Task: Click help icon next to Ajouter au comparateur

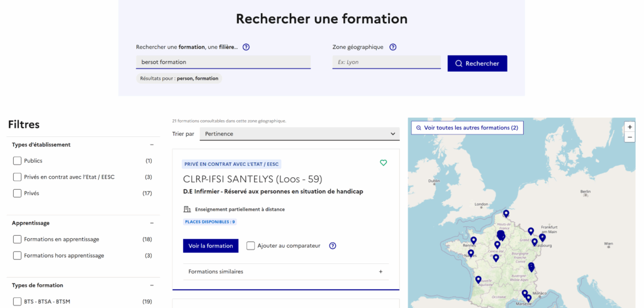Action: pos(333,246)
